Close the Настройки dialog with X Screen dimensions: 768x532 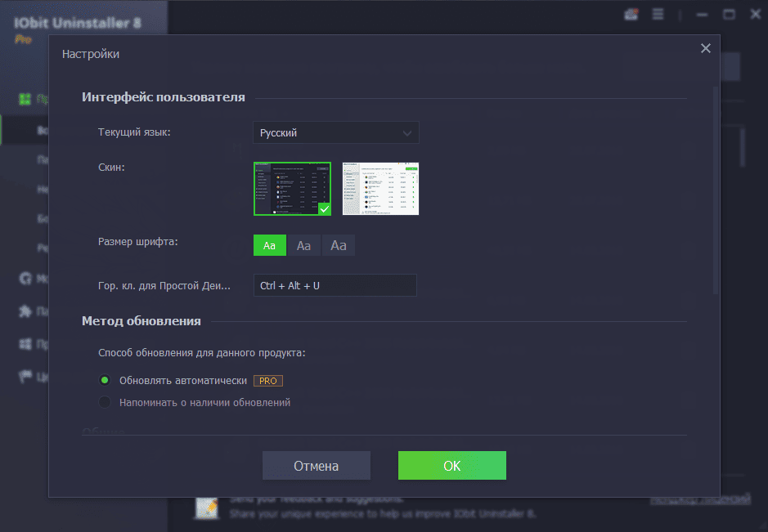click(705, 48)
